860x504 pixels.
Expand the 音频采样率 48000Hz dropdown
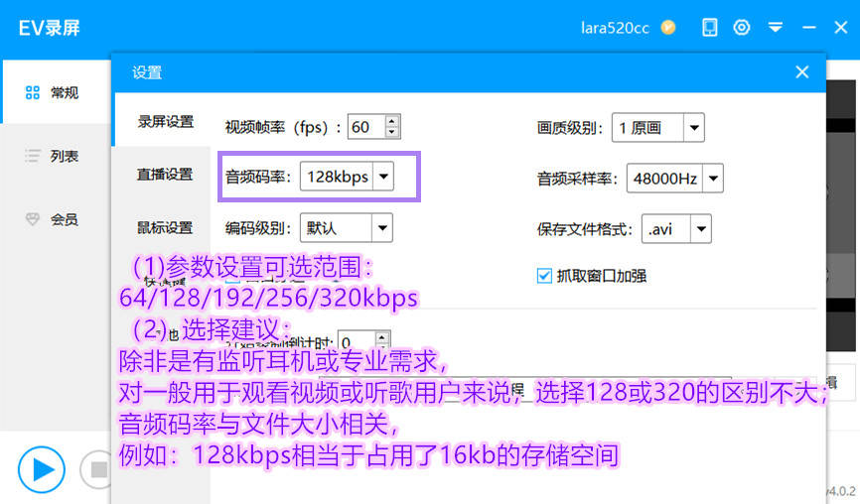pos(713,178)
